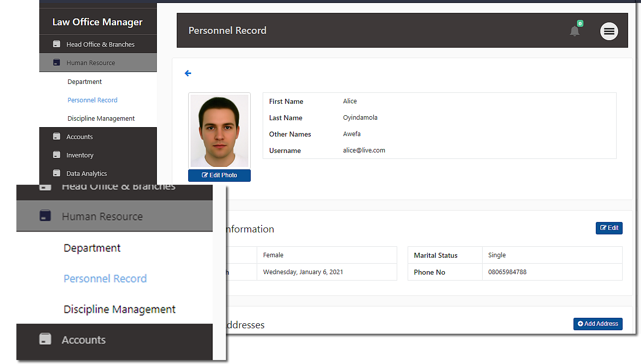Click the Human Resource icon in the enlarged panel
The height and width of the screenshot is (364, 641).
pos(45,216)
